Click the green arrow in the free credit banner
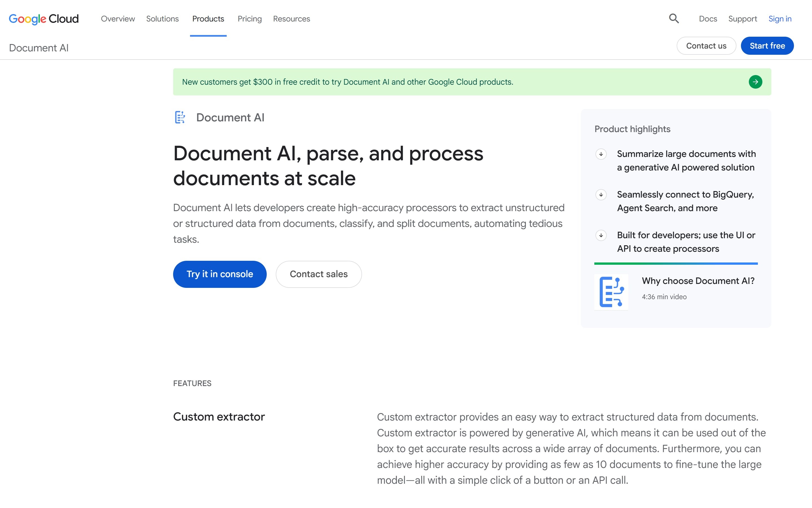The width and height of the screenshot is (812, 508). click(x=755, y=82)
